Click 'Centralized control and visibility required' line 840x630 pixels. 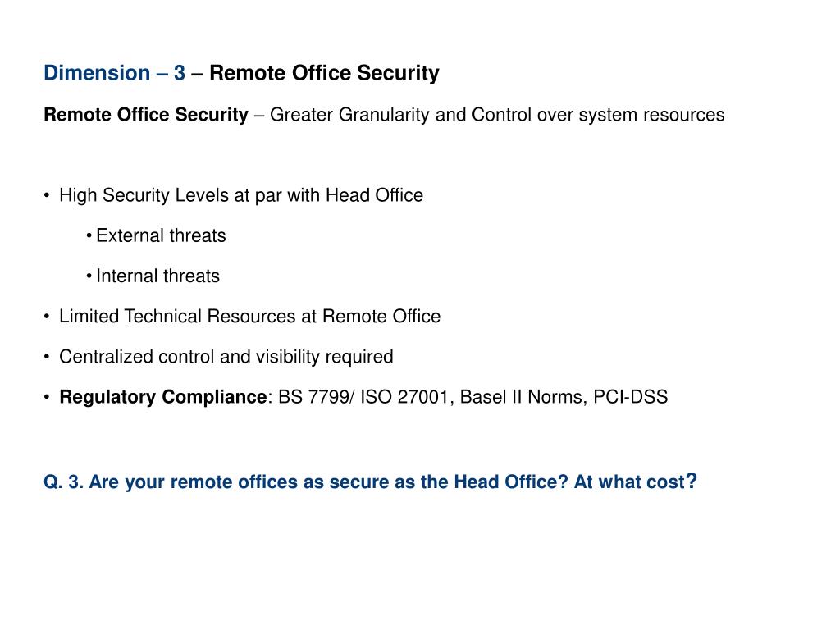tap(226, 356)
